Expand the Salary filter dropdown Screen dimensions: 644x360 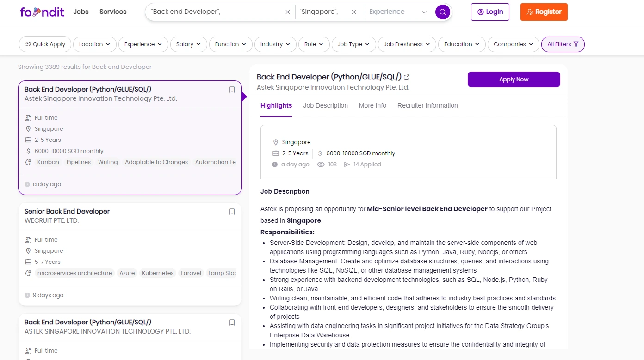pos(189,44)
